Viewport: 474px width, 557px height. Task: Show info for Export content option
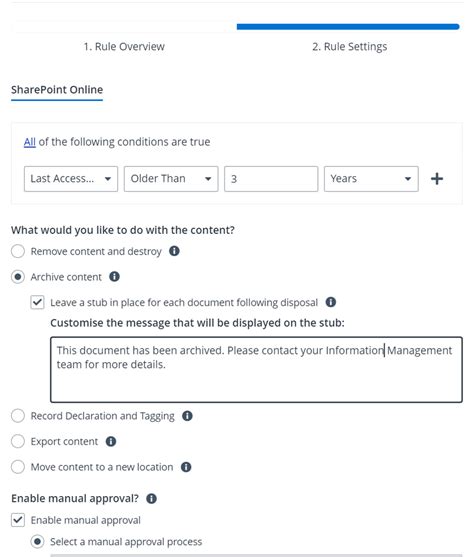tap(111, 441)
